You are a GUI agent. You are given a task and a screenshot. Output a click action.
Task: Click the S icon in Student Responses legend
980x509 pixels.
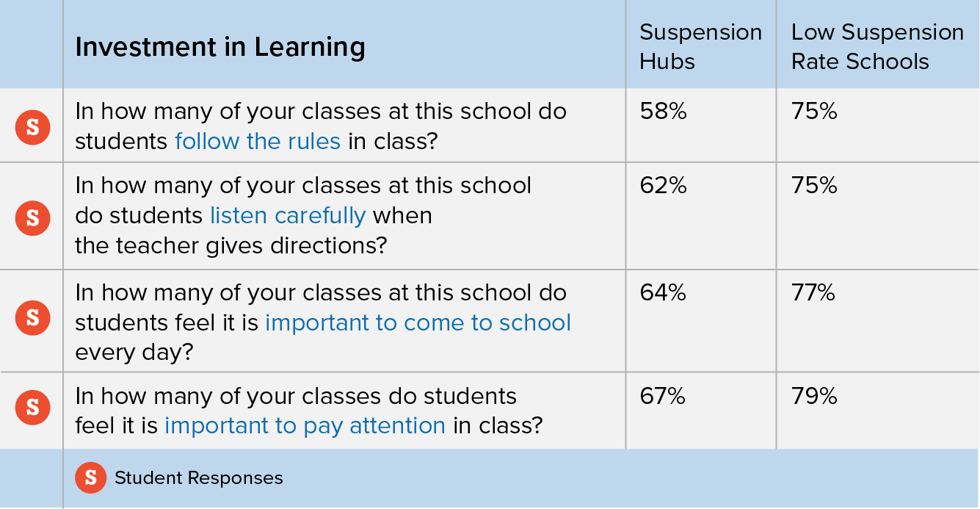point(90,477)
